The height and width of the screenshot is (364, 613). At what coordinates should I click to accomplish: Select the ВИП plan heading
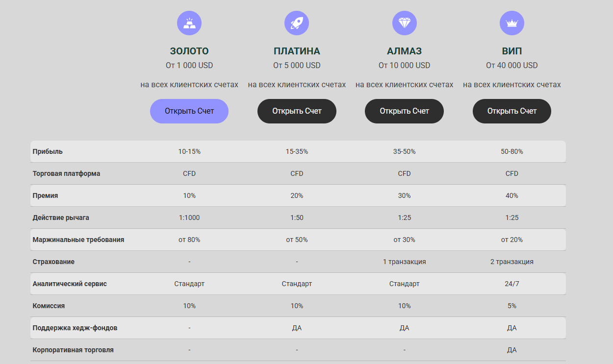511,51
